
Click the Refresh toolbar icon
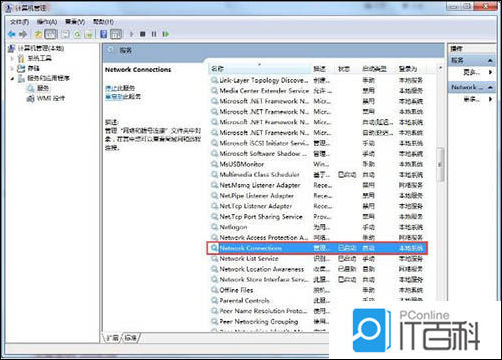77,34
